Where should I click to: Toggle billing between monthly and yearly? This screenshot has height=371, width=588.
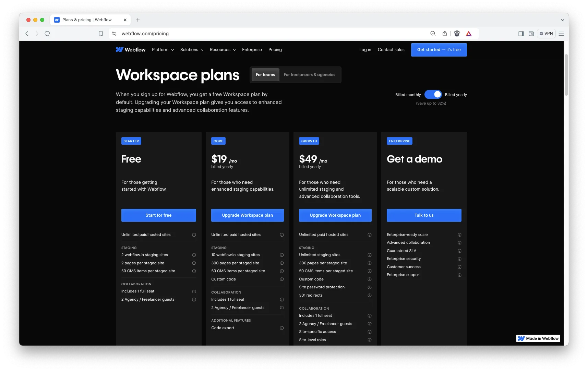pyautogui.click(x=433, y=95)
